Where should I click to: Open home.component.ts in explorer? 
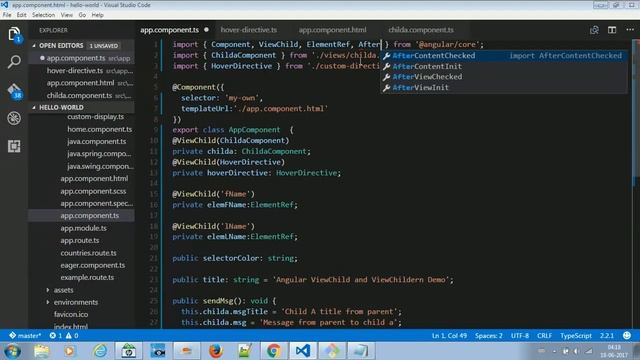click(x=100, y=129)
